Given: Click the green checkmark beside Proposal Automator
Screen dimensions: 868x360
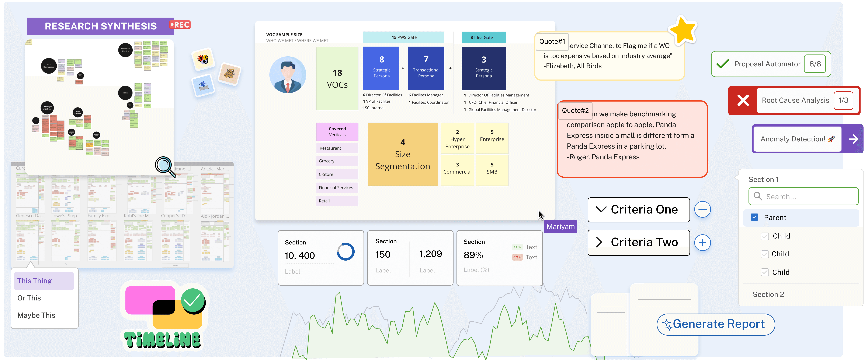Looking at the screenshot, I should point(722,64).
